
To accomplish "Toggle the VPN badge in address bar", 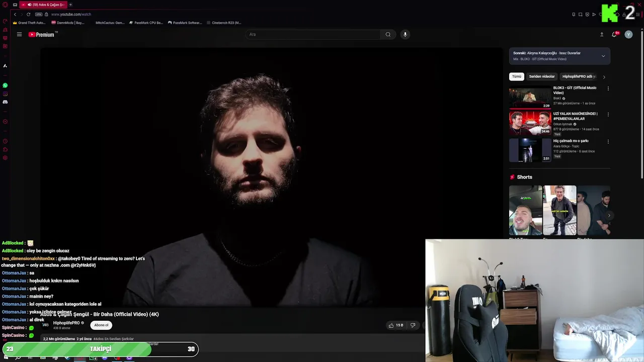I will coord(39,15).
